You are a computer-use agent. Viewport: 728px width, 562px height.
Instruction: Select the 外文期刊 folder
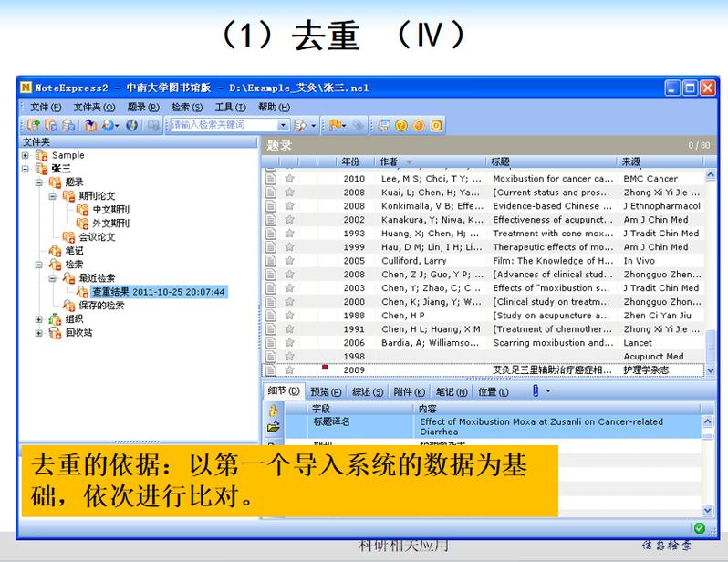(110, 224)
